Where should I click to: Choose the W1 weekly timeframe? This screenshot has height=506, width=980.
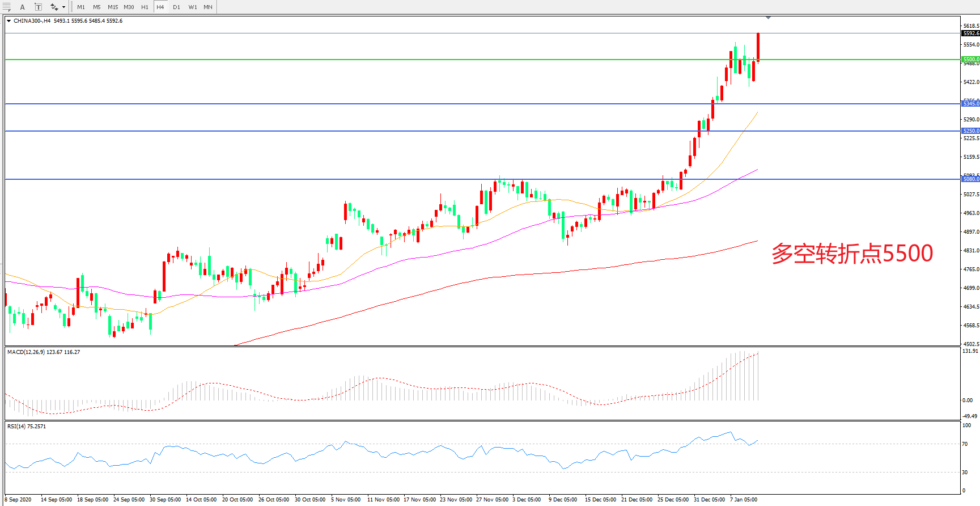click(193, 7)
